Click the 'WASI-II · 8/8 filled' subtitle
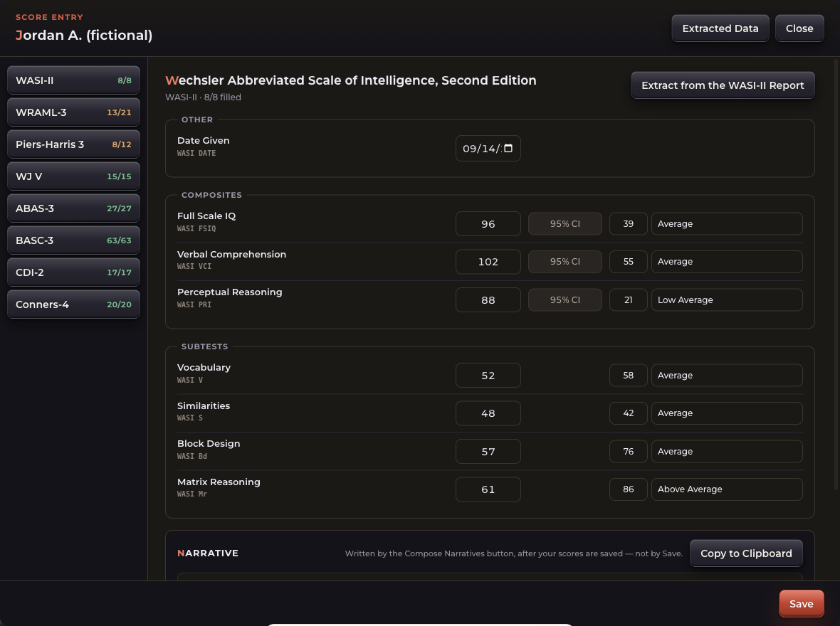 tap(203, 97)
